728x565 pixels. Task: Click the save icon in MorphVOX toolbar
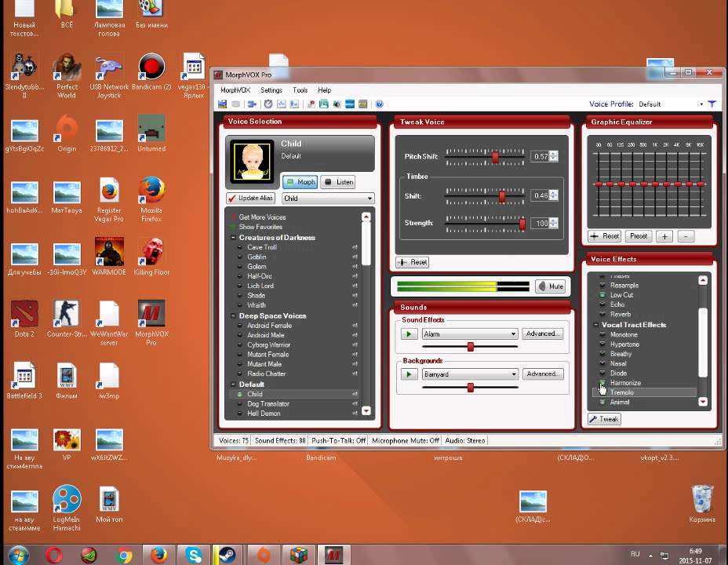tap(223, 104)
